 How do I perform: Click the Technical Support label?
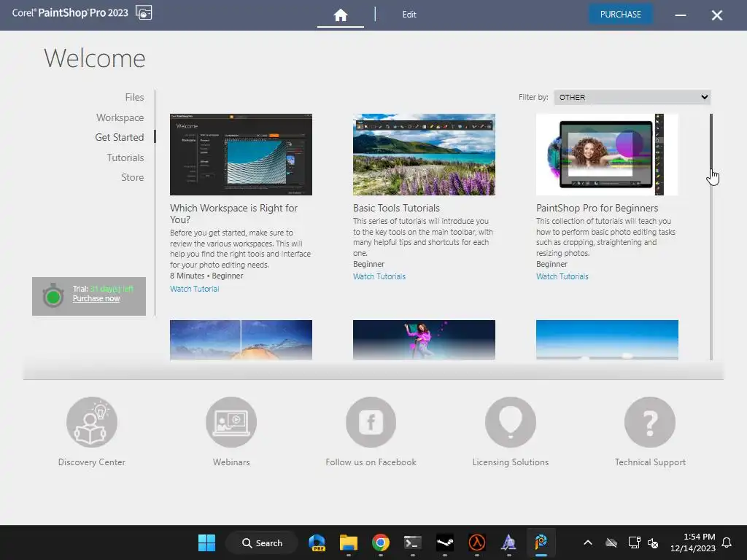[x=650, y=462]
